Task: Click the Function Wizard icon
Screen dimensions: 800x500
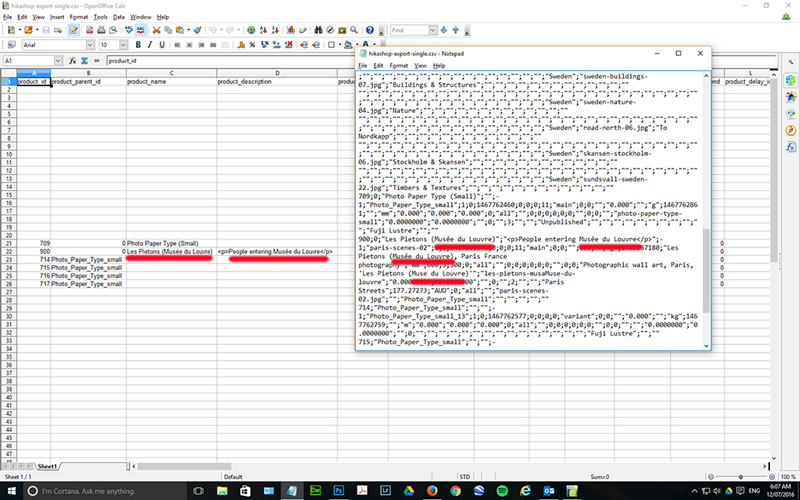Action: pyautogui.click(x=72, y=61)
